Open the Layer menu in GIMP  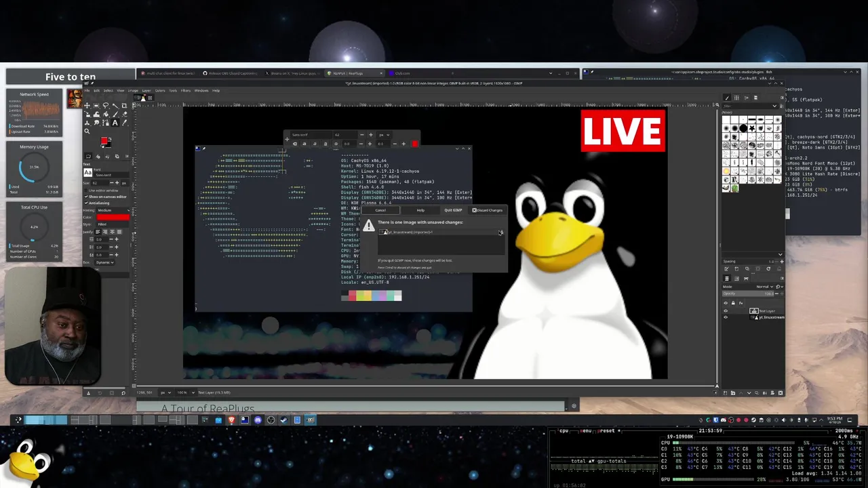pos(146,91)
